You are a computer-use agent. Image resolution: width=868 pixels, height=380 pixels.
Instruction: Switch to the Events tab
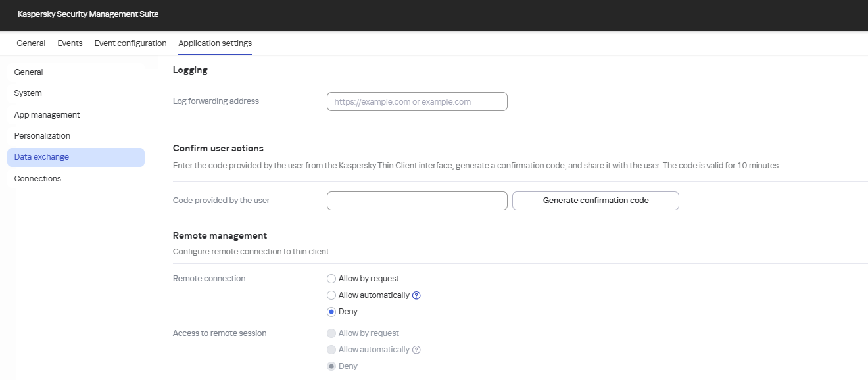70,43
